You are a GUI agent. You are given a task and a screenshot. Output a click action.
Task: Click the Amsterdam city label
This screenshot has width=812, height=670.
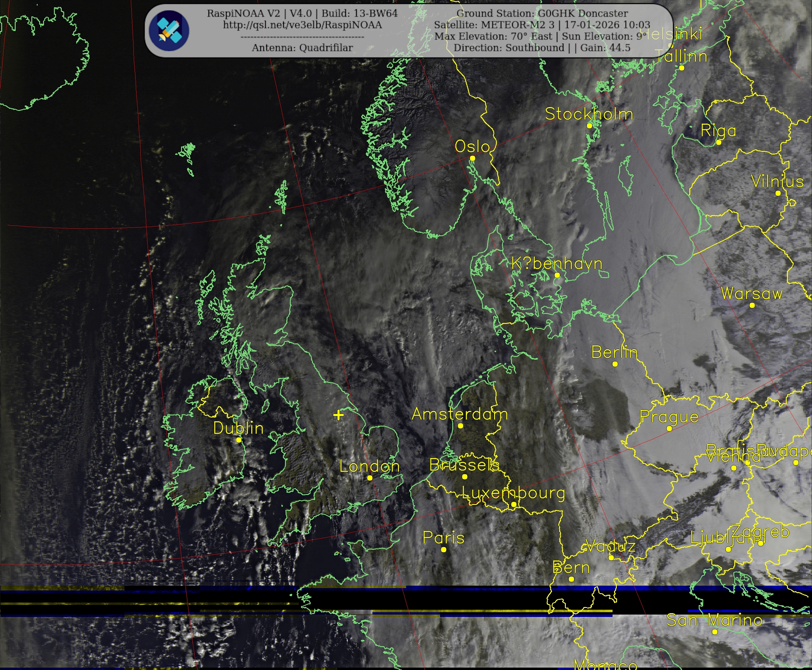coord(460,414)
